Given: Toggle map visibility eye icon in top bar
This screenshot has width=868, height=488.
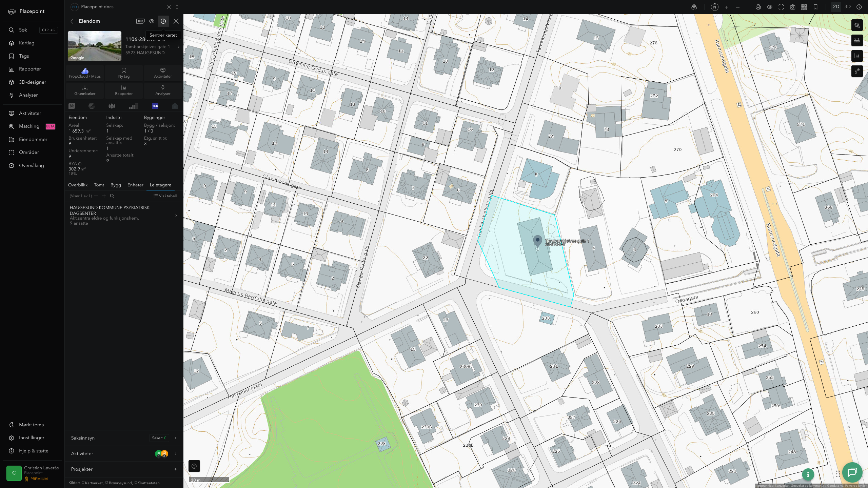Looking at the screenshot, I should click(x=770, y=7).
